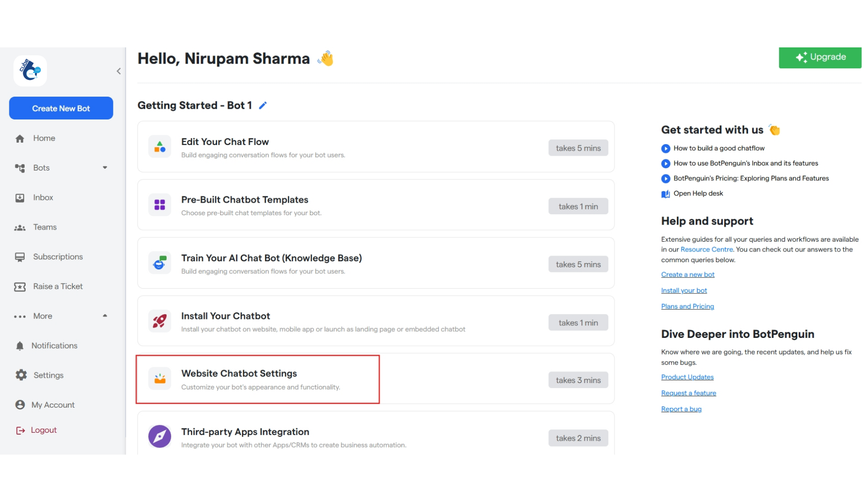
Task: Open 'BotPenguin's Pricing: Exploring Plans' link
Action: (751, 178)
